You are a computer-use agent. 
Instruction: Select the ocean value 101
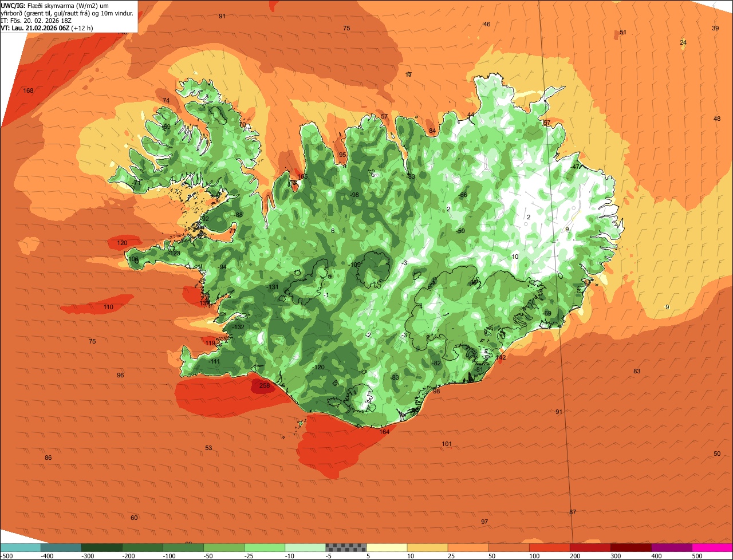click(447, 444)
